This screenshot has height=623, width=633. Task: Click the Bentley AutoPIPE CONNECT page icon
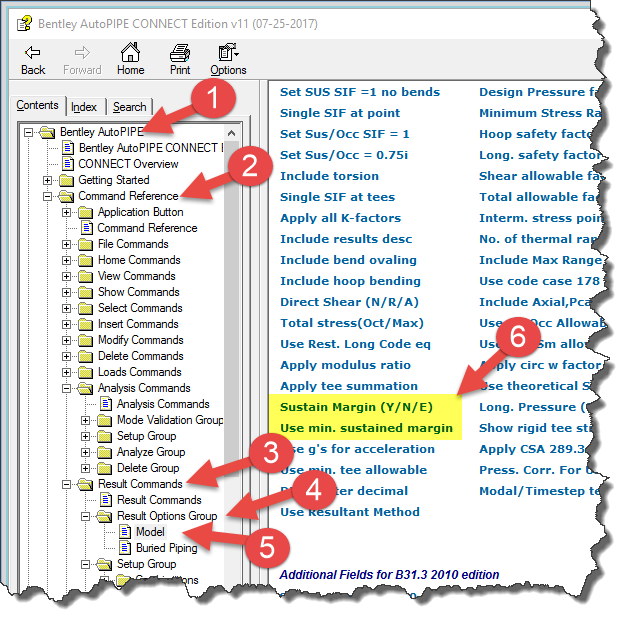click(67, 148)
